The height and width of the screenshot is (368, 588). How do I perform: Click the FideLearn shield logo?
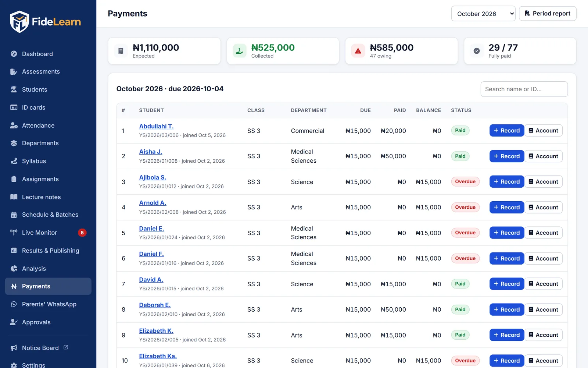[19, 22]
